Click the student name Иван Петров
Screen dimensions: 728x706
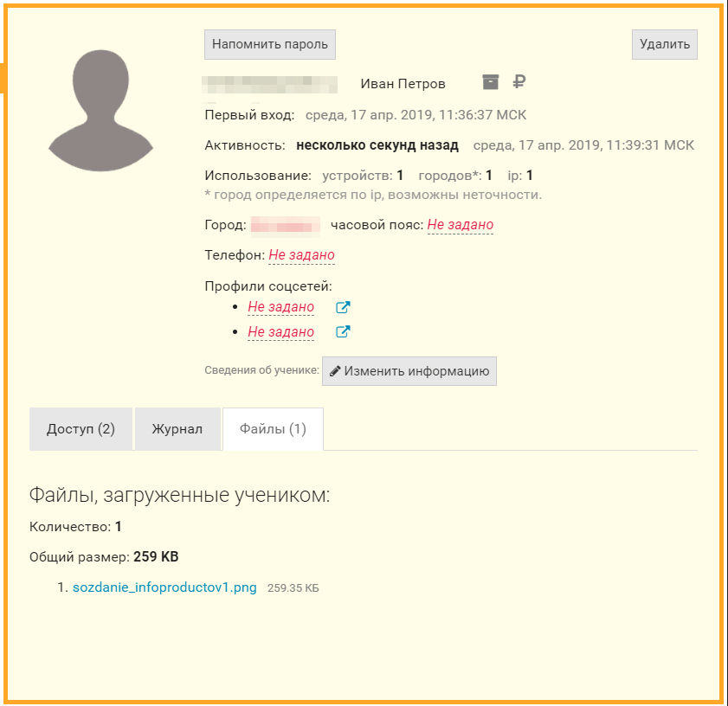(403, 84)
